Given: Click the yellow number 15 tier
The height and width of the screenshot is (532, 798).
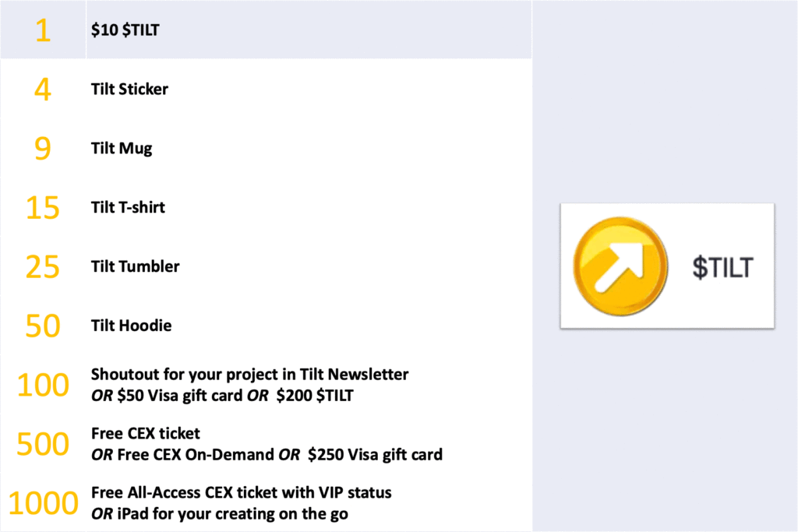Looking at the screenshot, I should [43, 208].
